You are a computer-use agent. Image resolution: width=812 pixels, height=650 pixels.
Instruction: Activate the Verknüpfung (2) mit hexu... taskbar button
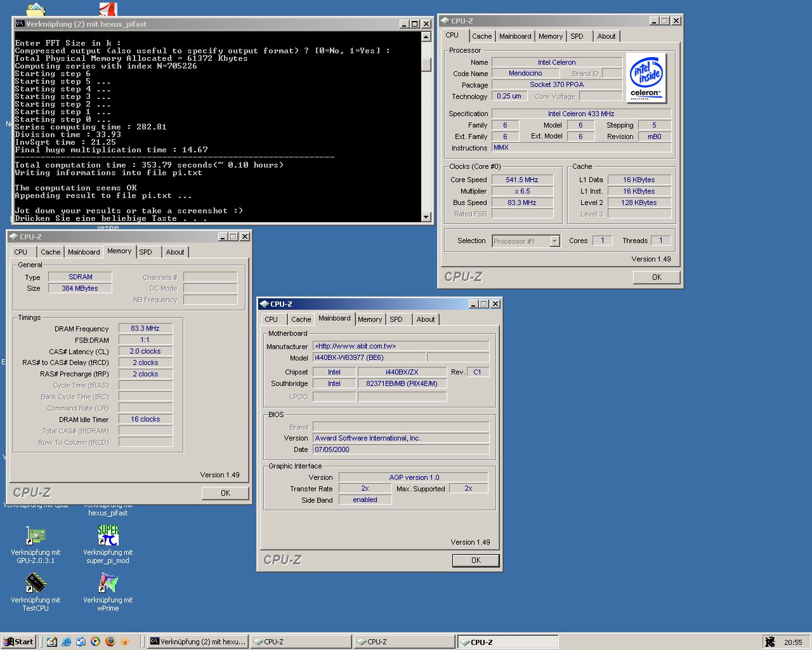197,642
